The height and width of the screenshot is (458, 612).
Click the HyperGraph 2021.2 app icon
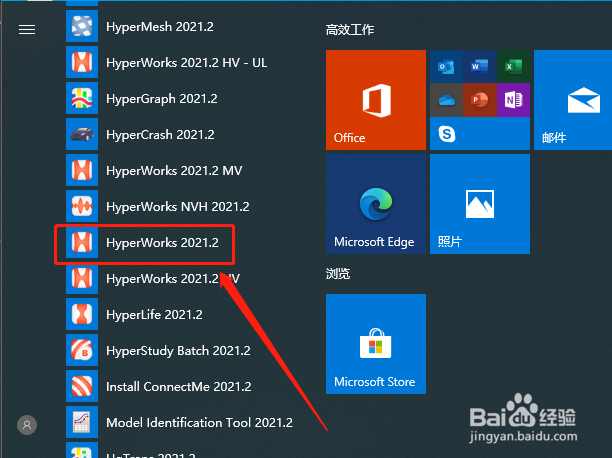coord(82,98)
